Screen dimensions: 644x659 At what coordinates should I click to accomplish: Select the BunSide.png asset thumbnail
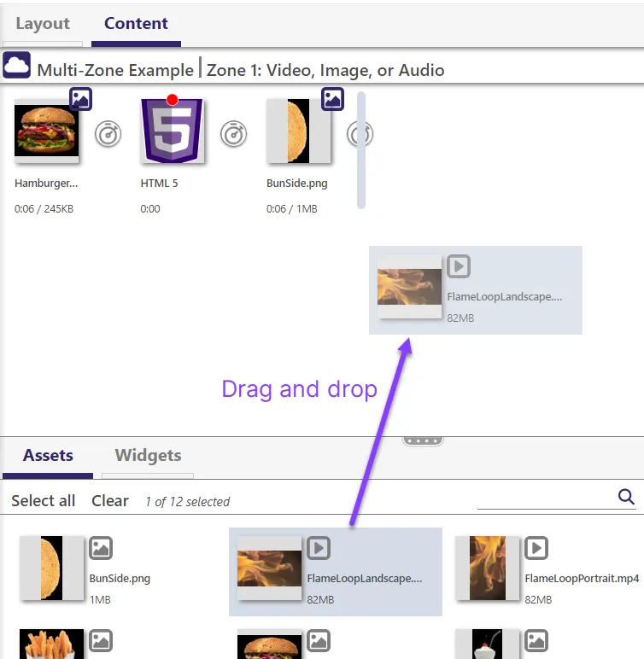(x=52, y=568)
